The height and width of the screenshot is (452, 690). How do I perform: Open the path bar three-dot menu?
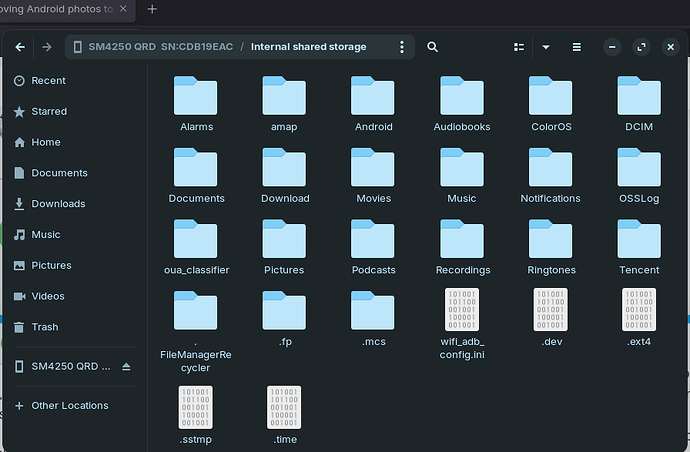[x=401, y=47]
